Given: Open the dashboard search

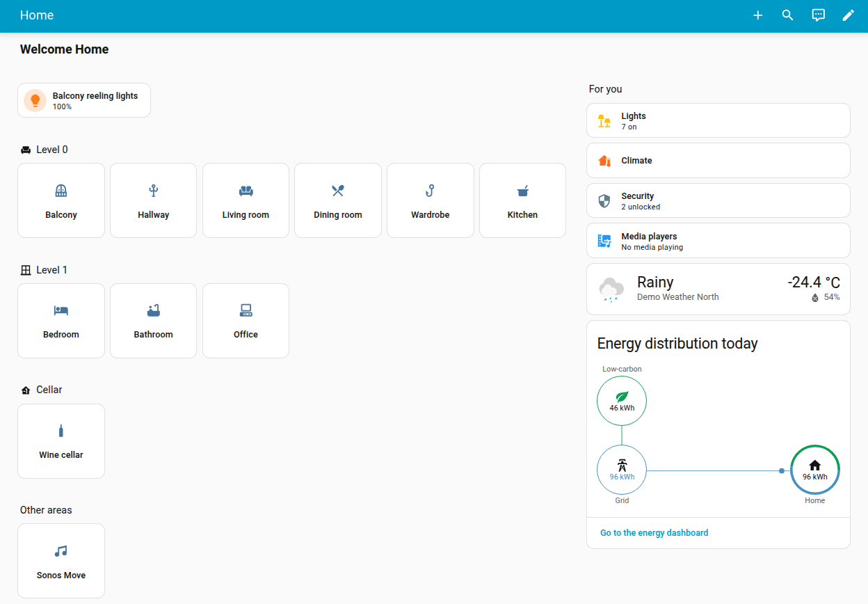Looking at the screenshot, I should (787, 15).
